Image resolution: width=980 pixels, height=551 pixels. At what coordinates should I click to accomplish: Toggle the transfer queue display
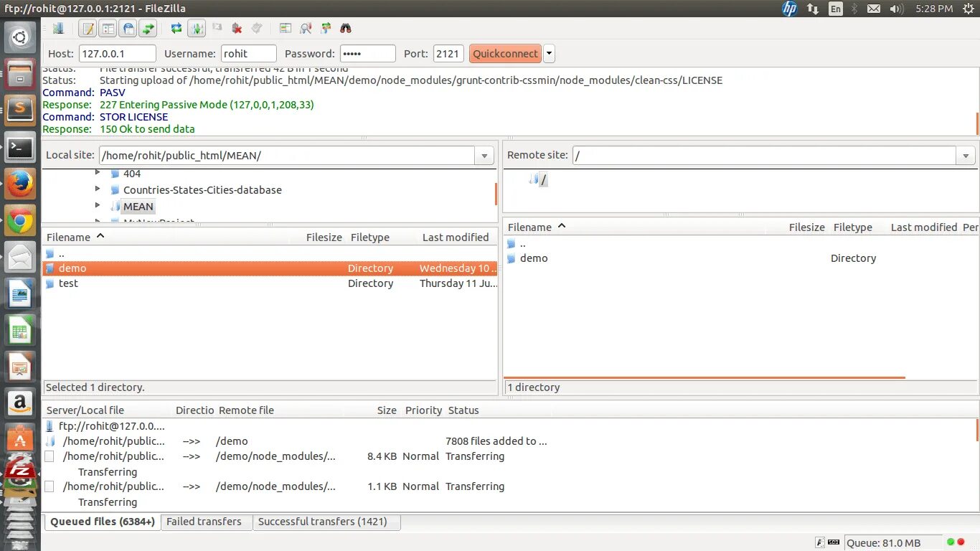click(149, 29)
